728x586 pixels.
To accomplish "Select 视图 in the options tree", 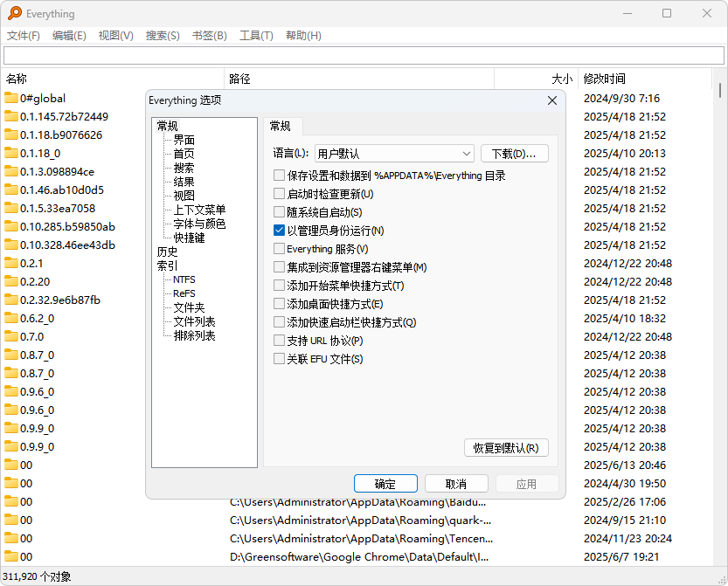I will [184, 196].
